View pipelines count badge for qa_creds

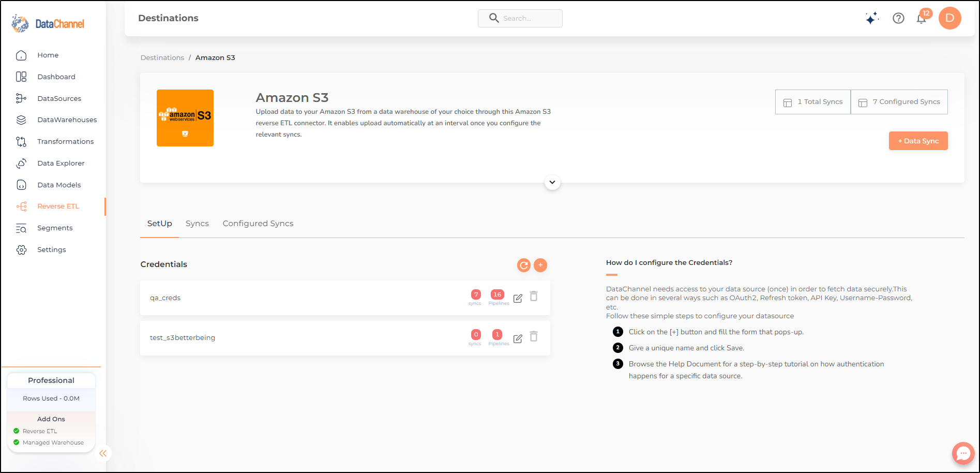[x=497, y=294]
